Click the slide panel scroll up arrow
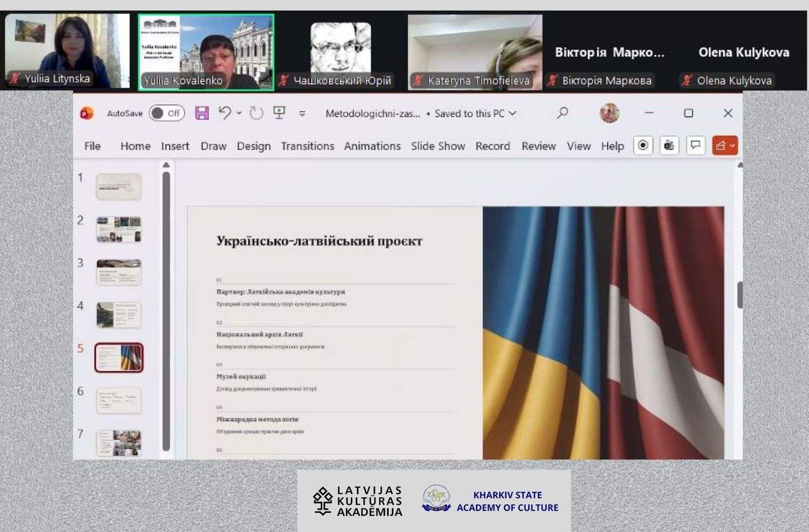Image resolution: width=809 pixels, height=532 pixels. [x=166, y=165]
